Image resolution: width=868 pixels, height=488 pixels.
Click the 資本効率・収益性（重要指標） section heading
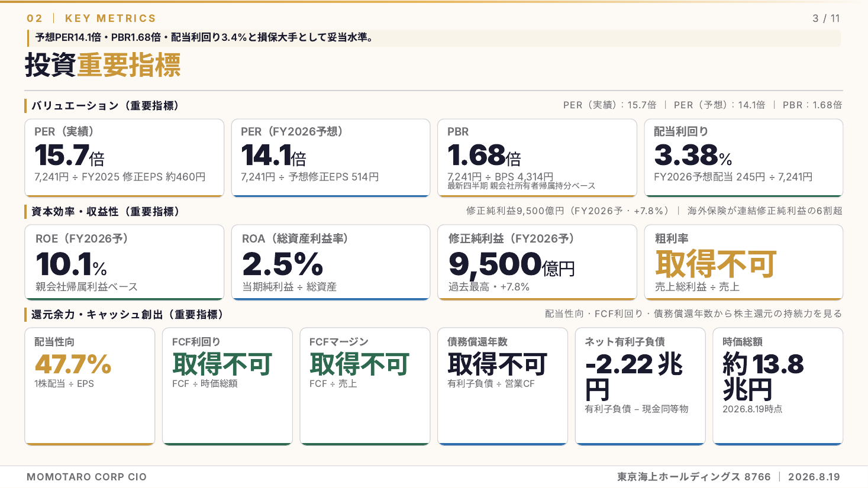105,212
